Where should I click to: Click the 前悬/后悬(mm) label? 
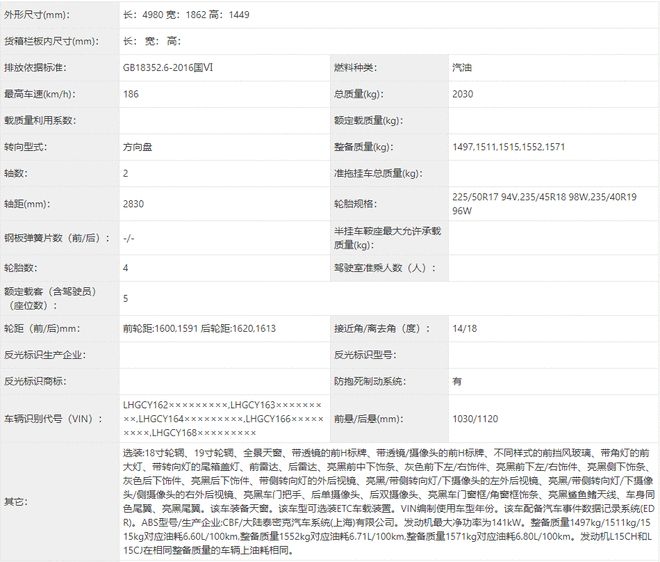(x=369, y=419)
